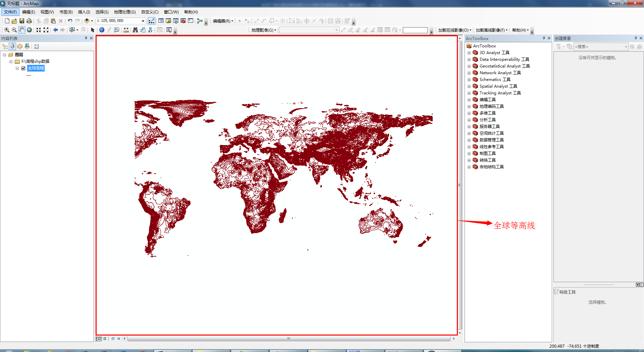Open the red ArcToolbox icon in the toolbar
The image size is (644, 352).
pyautogui.click(x=183, y=21)
